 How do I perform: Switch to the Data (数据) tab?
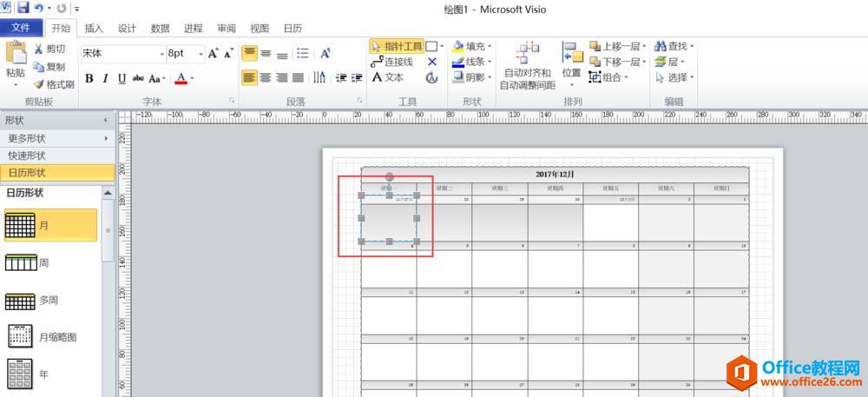coord(160,29)
